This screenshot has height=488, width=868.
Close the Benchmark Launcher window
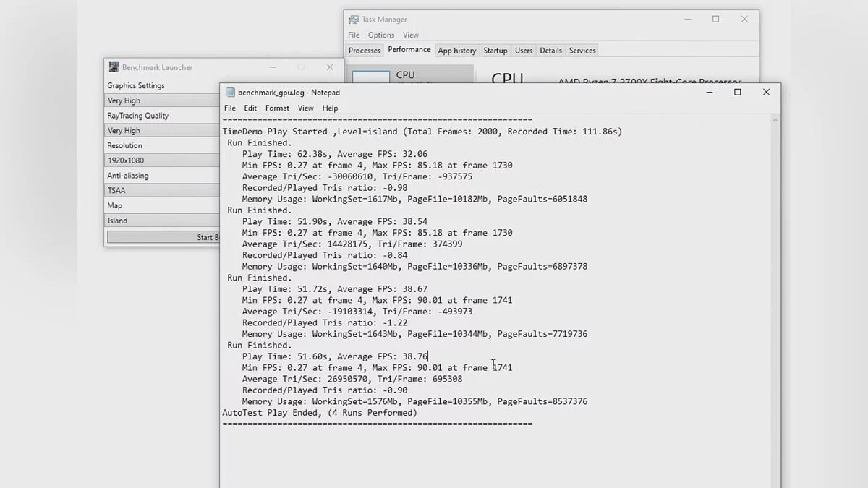tap(330, 67)
